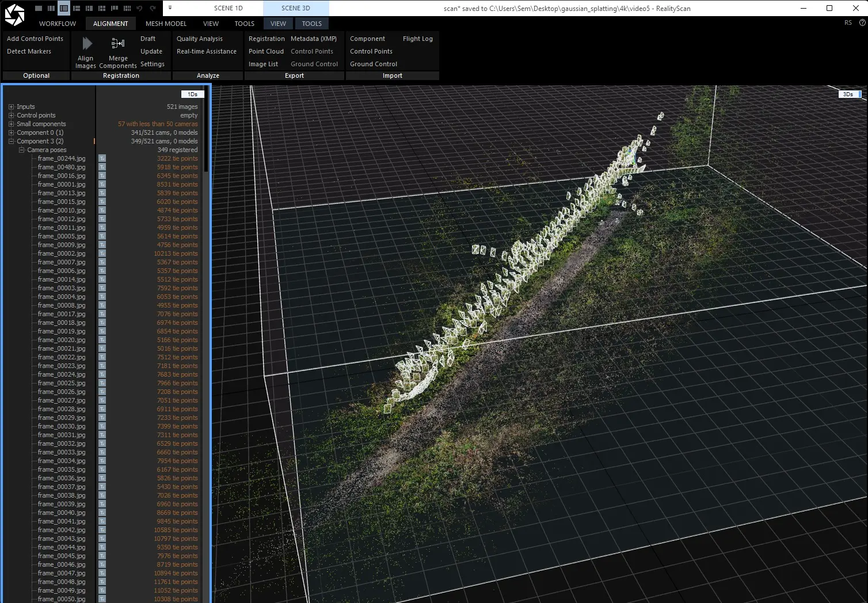Select frame_00016.jpg in the camera list
The image size is (868, 603).
tap(61, 176)
